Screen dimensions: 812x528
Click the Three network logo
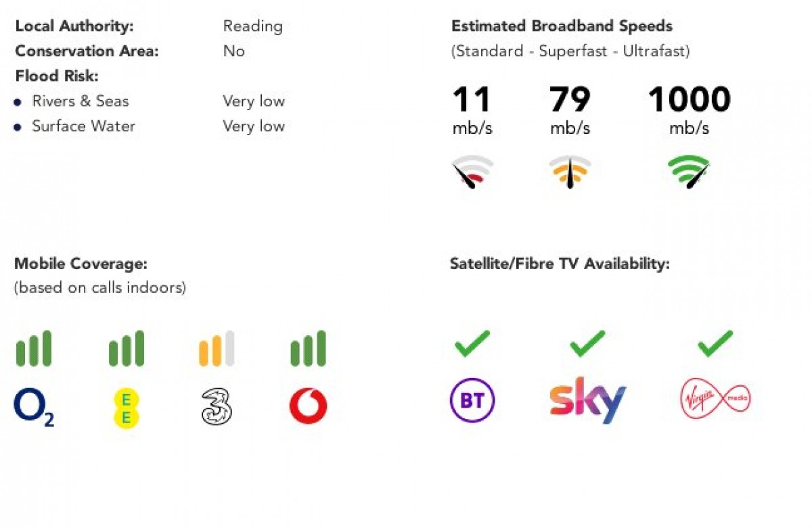pos(217,408)
